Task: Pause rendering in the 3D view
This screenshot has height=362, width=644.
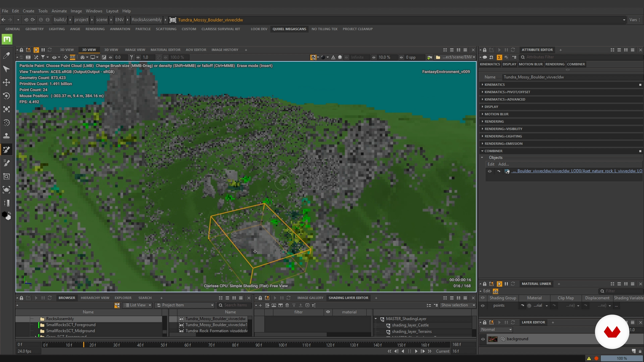Action: coord(43,50)
